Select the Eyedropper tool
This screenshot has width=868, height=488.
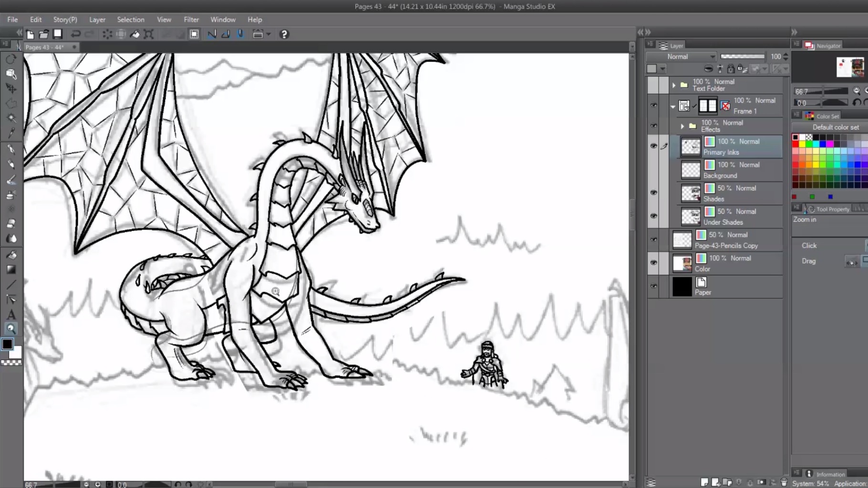point(11,133)
